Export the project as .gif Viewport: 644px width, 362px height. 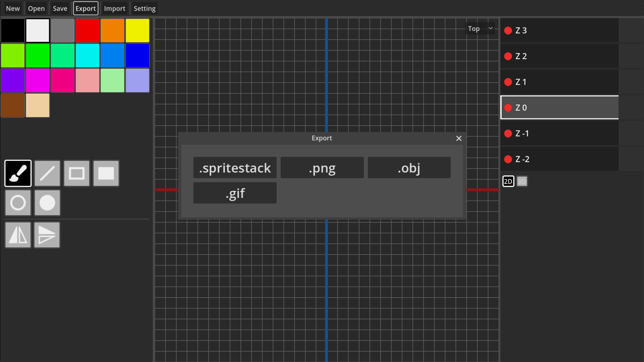(x=235, y=193)
